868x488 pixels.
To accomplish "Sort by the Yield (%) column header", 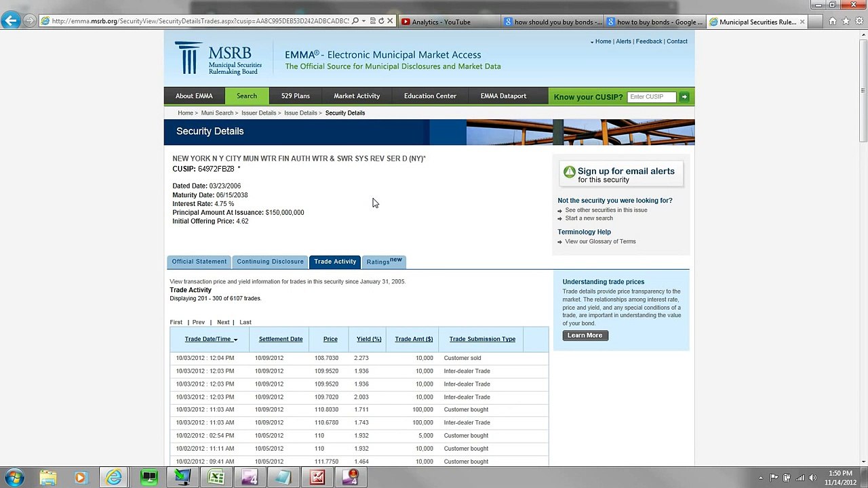I will pyautogui.click(x=369, y=339).
